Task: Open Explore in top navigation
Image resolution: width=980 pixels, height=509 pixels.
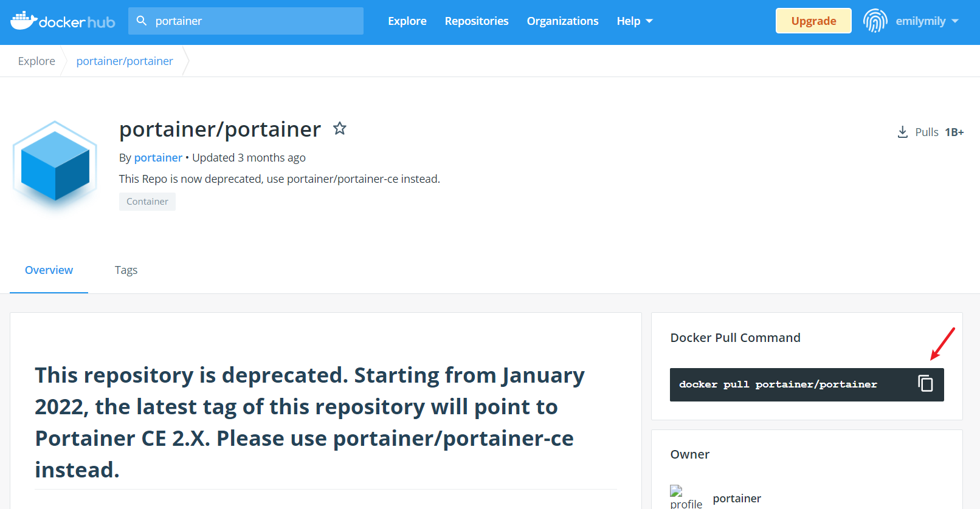Action: point(407,21)
